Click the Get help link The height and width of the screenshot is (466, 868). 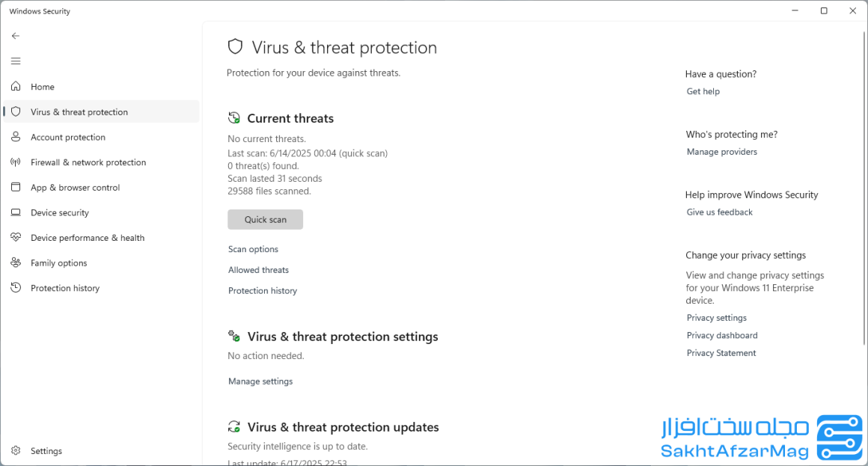(x=703, y=91)
